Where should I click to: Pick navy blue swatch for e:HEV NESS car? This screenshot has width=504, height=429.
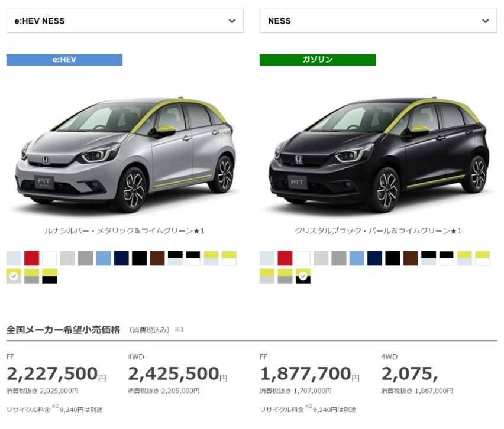click(x=121, y=258)
